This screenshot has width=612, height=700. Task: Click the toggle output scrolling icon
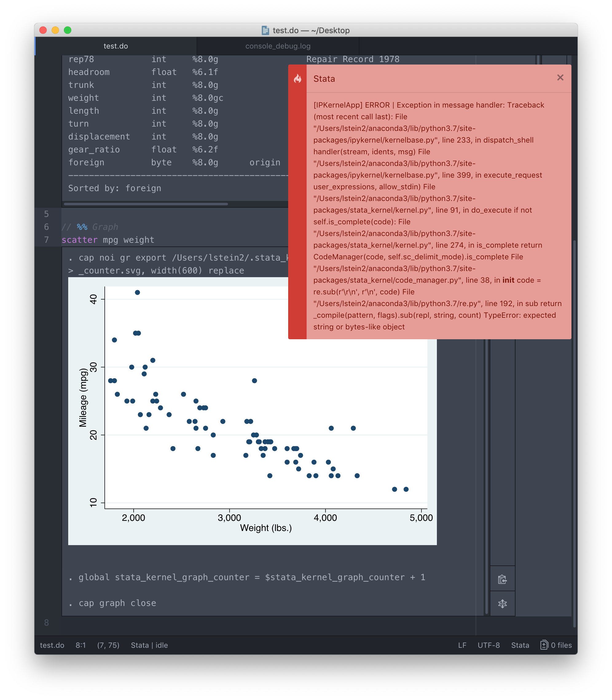click(502, 604)
